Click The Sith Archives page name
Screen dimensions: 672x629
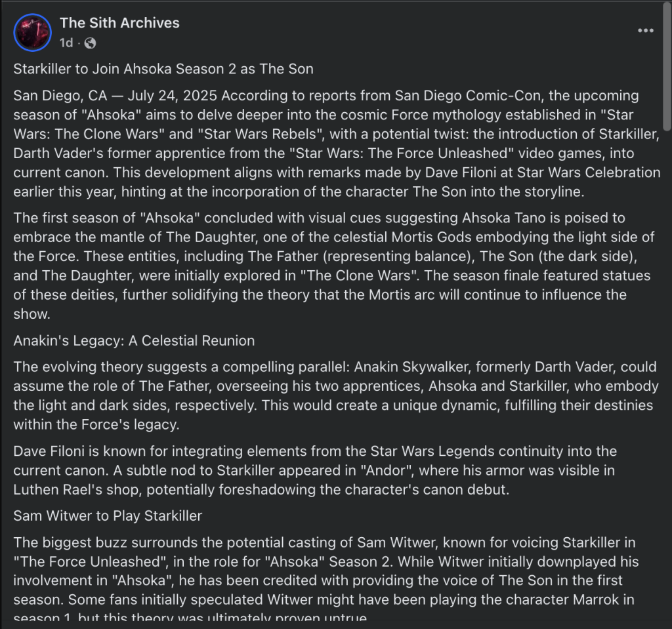[119, 23]
